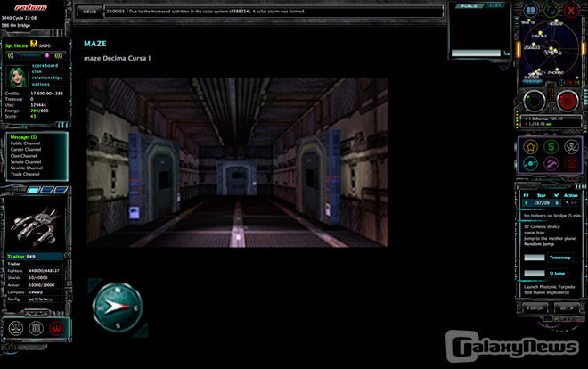Open the relationships link
The width and height of the screenshot is (588, 369).
(x=47, y=78)
